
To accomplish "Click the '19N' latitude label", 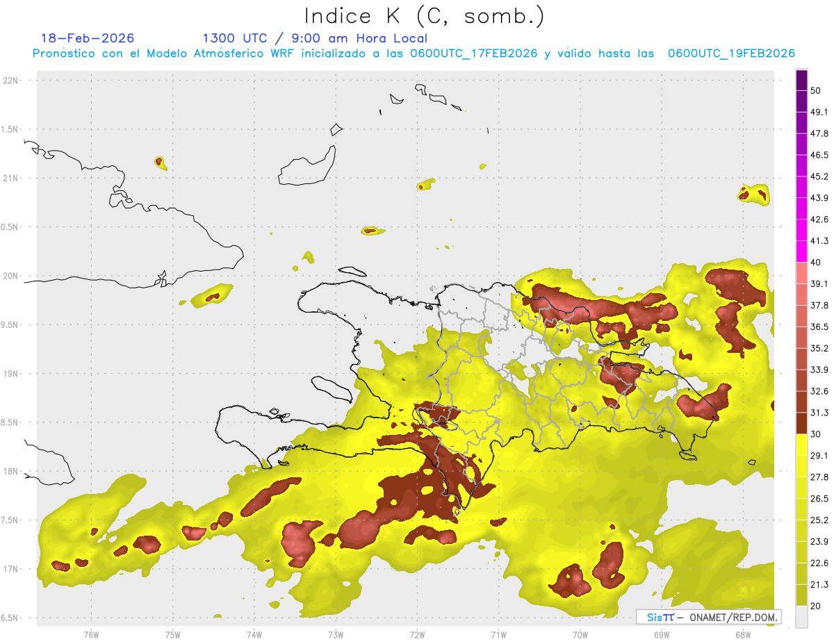I will [11, 373].
